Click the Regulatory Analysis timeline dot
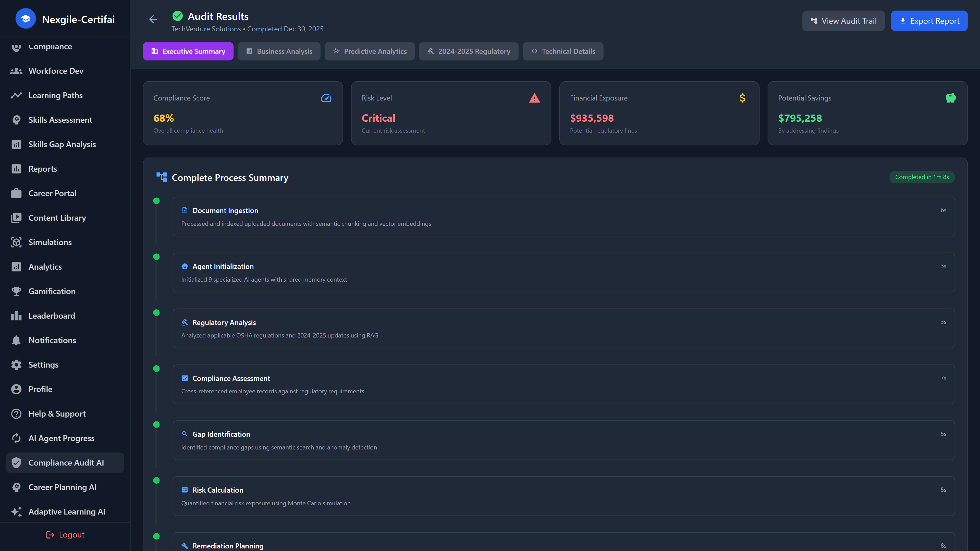 pyautogui.click(x=156, y=312)
